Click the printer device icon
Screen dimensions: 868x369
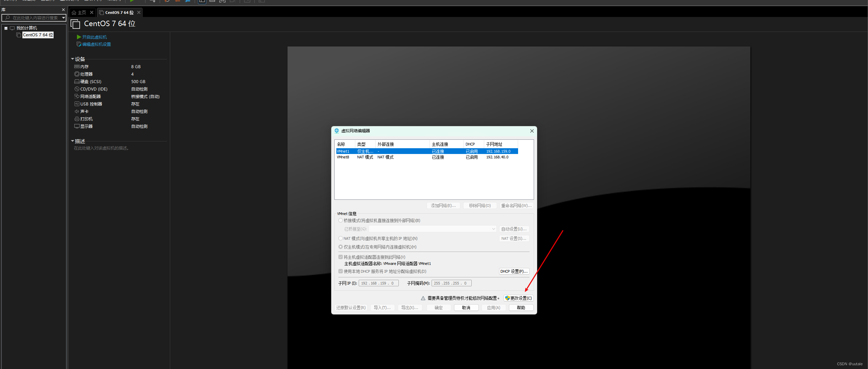pyautogui.click(x=77, y=119)
